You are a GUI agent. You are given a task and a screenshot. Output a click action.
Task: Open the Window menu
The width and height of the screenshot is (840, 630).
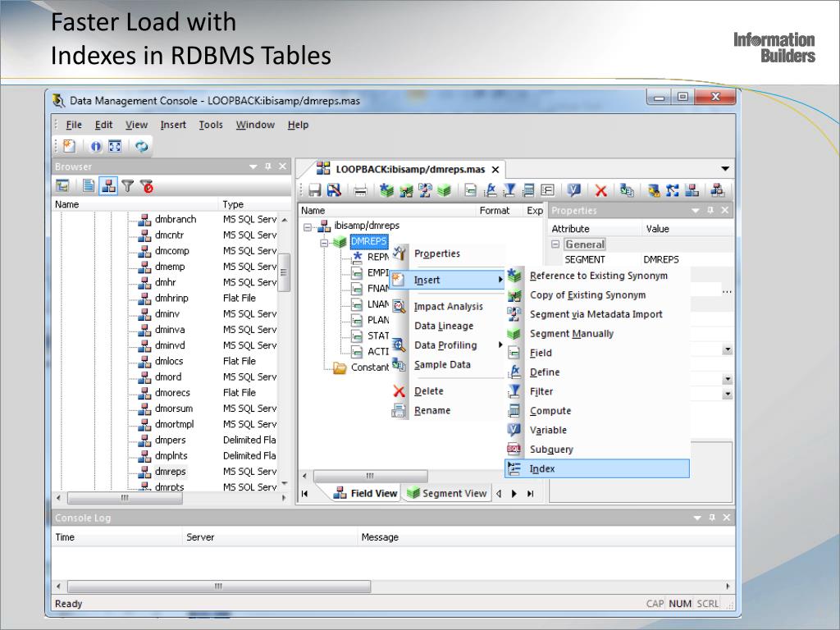[x=255, y=125]
